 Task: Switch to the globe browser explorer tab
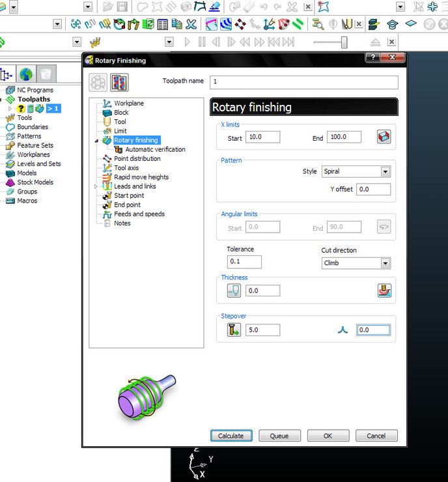(x=26, y=73)
